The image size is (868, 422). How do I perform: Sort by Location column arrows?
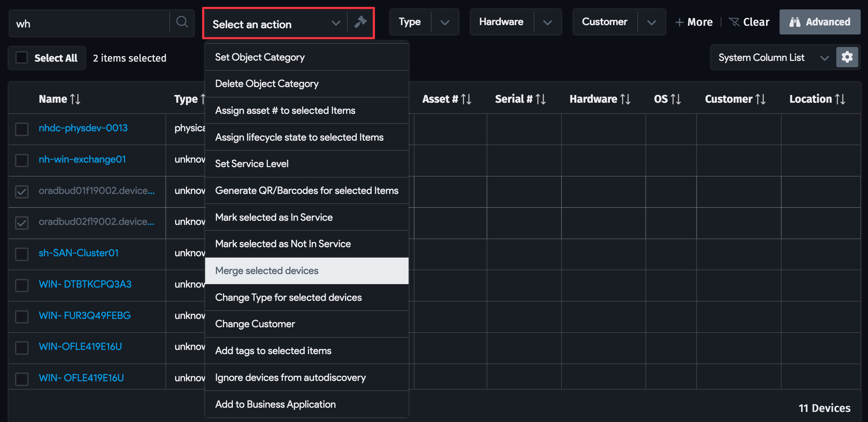(840, 99)
